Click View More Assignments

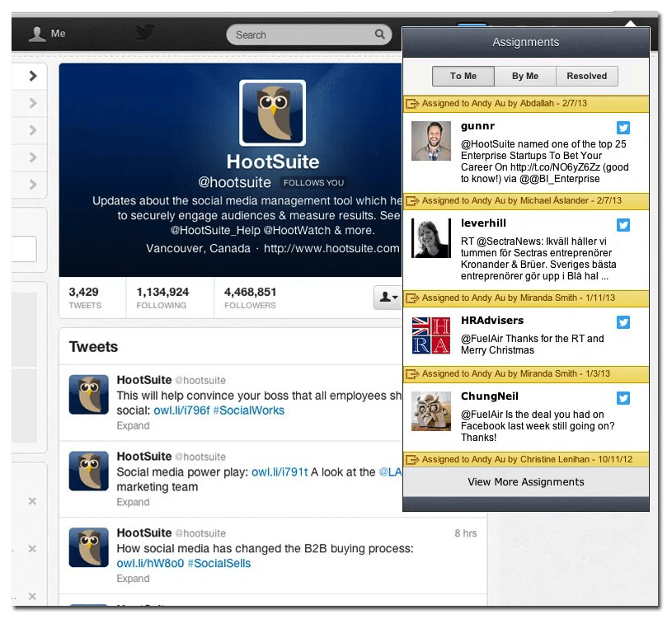(526, 482)
